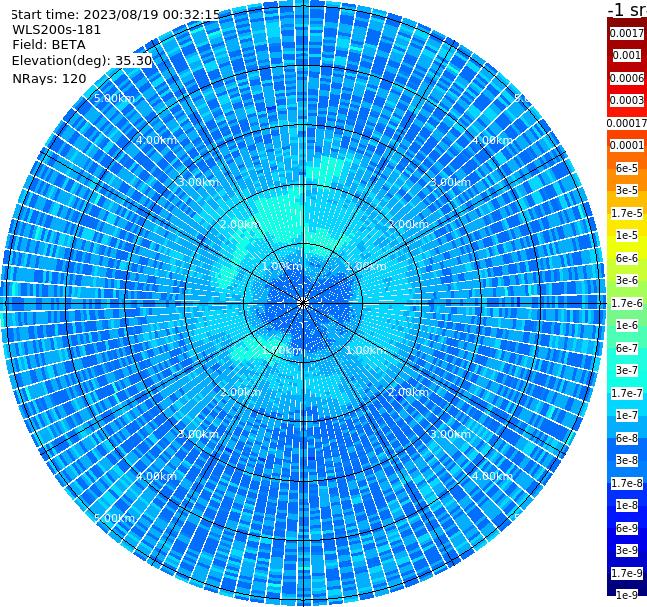Select the 0.0006 colorbar value

click(627, 78)
